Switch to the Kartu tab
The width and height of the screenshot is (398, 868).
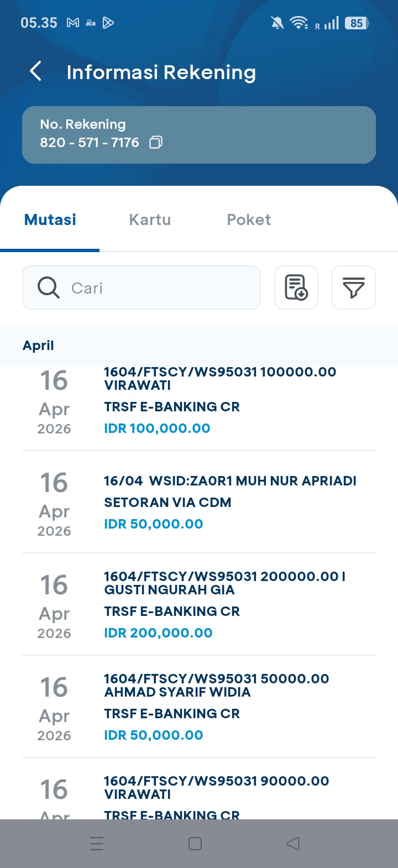click(150, 220)
